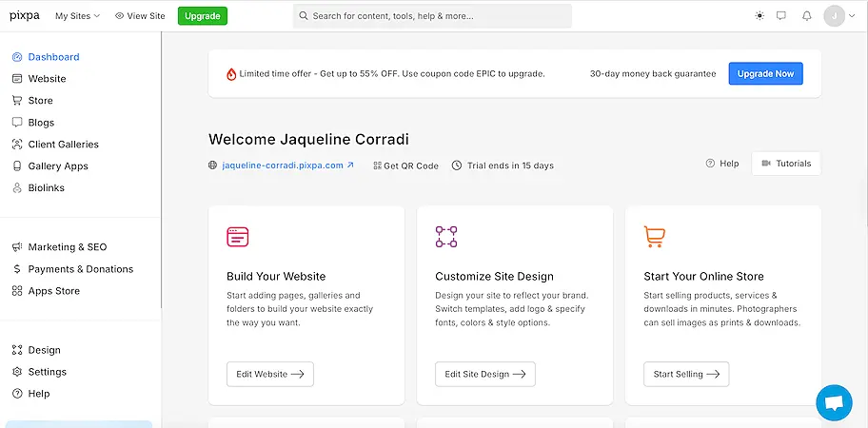
Task: Click the Edit Site Design button
Action: [x=485, y=374]
